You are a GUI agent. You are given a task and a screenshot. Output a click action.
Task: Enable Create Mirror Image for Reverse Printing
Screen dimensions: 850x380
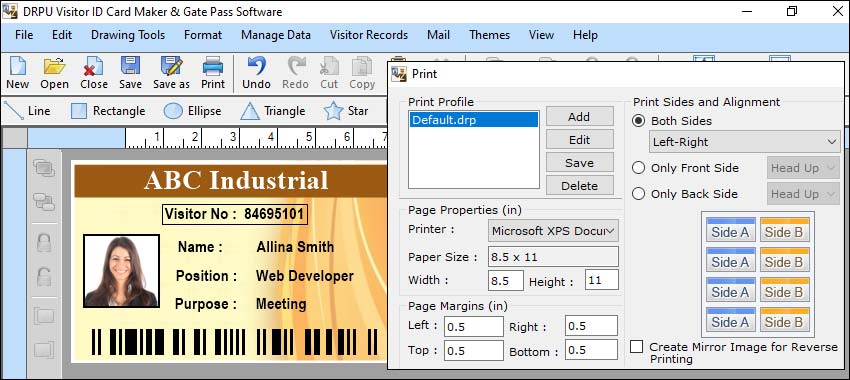[x=636, y=347]
